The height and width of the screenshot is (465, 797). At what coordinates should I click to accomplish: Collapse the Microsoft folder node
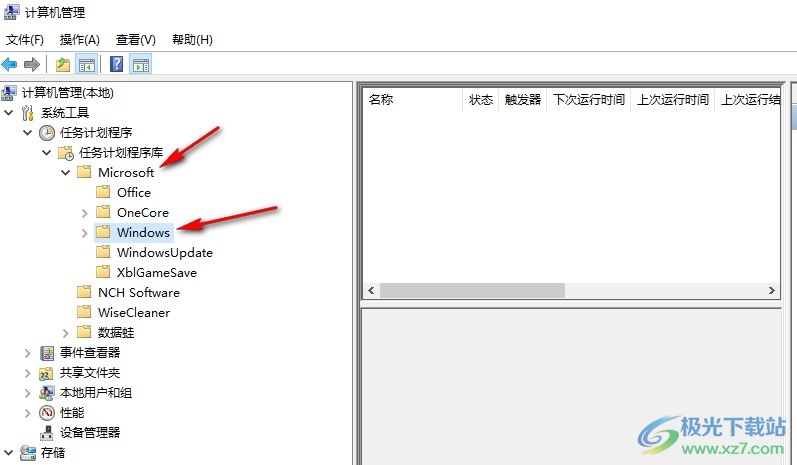[66, 172]
